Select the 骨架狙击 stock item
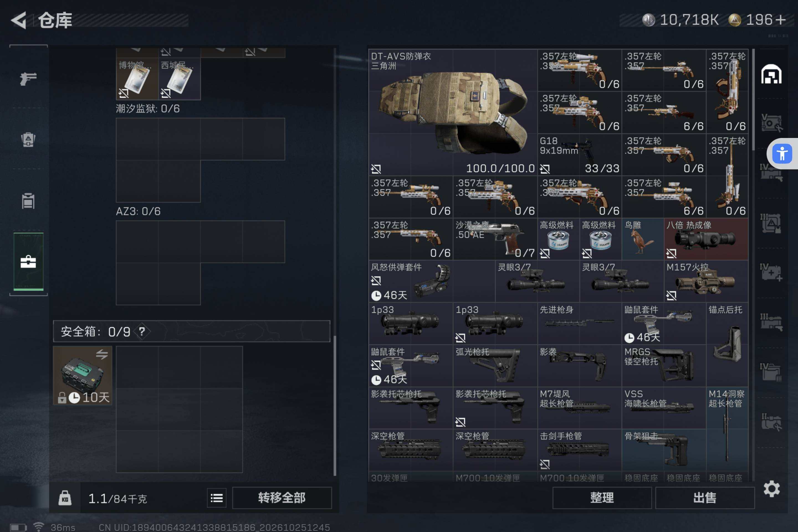The height and width of the screenshot is (532, 798). (x=664, y=450)
